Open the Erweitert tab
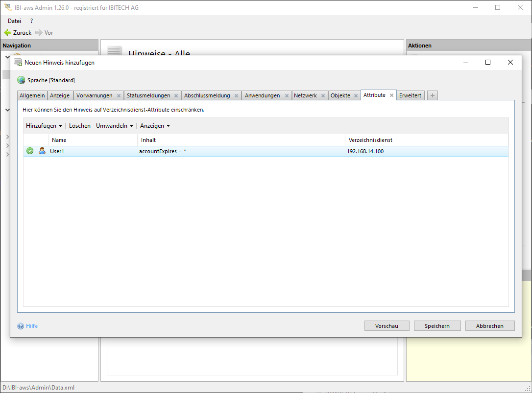This screenshot has height=393, width=532. [410, 95]
